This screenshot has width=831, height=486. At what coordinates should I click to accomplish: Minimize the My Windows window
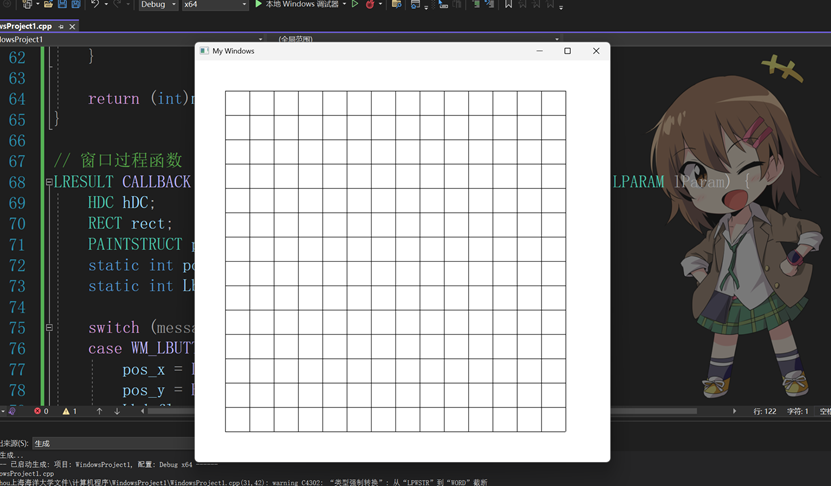click(x=540, y=51)
